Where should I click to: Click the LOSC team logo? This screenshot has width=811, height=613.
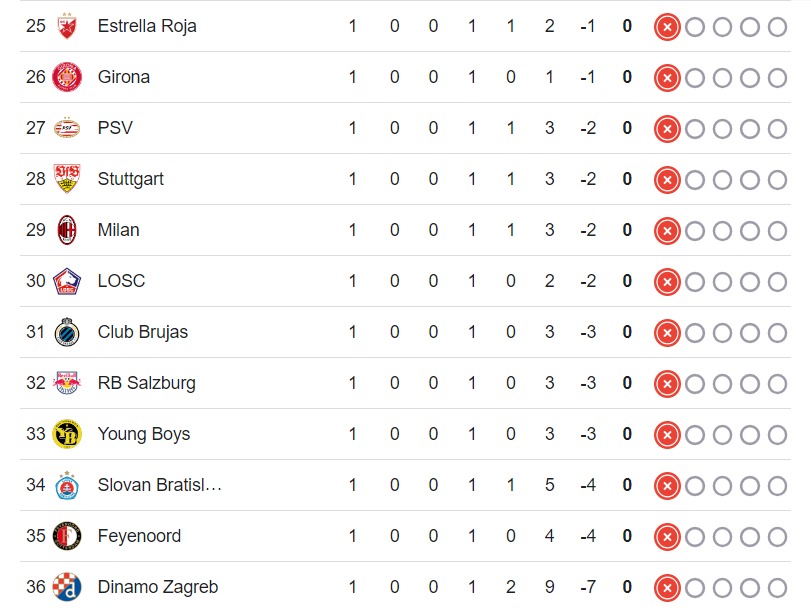pos(67,281)
